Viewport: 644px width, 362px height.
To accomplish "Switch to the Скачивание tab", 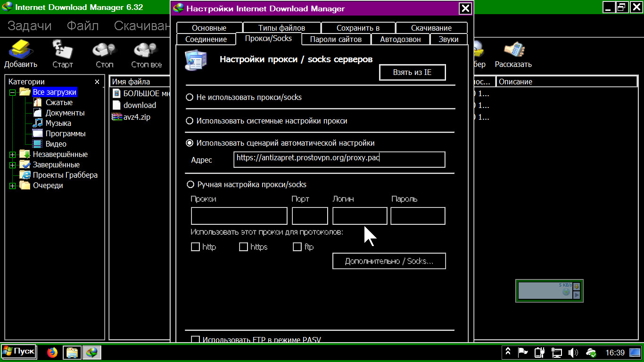I will point(431,28).
